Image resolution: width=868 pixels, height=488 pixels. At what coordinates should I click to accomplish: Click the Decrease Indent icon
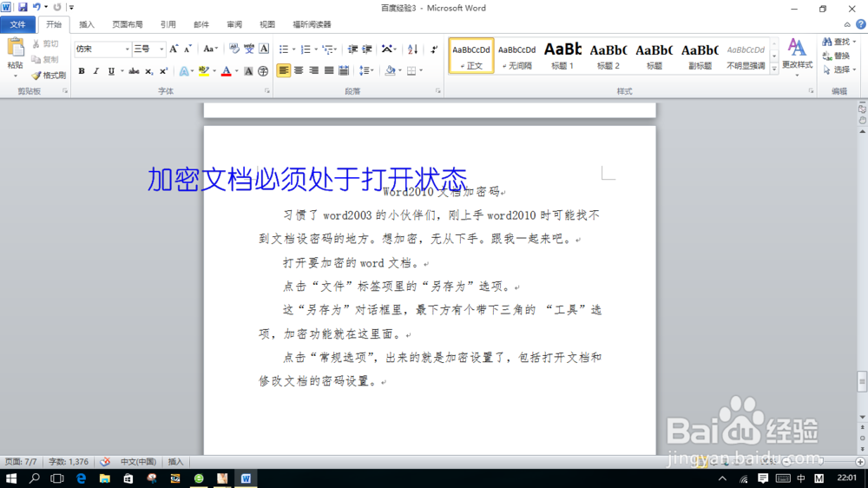pyautogui.click(x=352, y=49)
